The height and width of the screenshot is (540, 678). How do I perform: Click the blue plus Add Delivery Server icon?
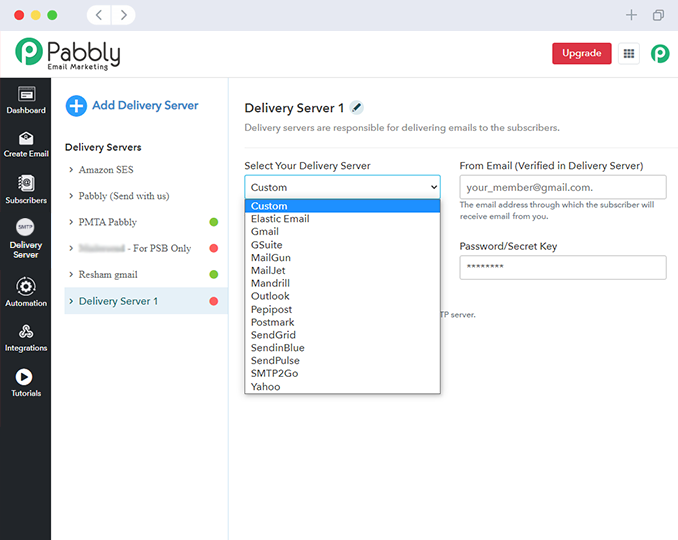76,106
